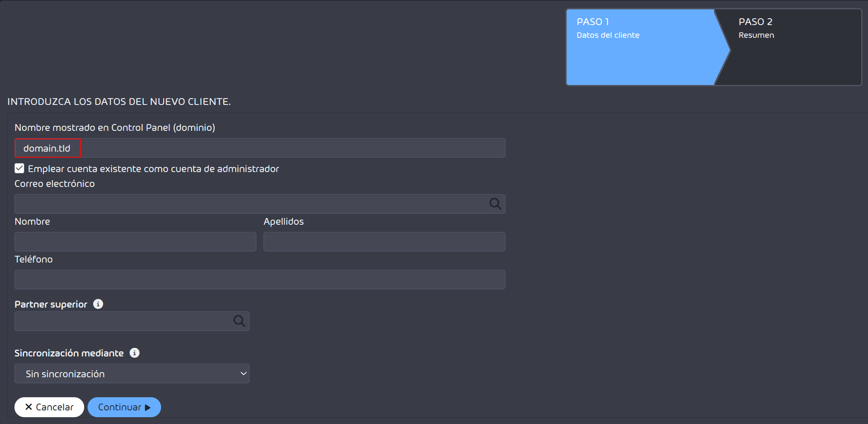This screenshot has height=424, width=868.
Task: Click the 'Emplear cuenta existente' checkbox label
Action: 153,169
